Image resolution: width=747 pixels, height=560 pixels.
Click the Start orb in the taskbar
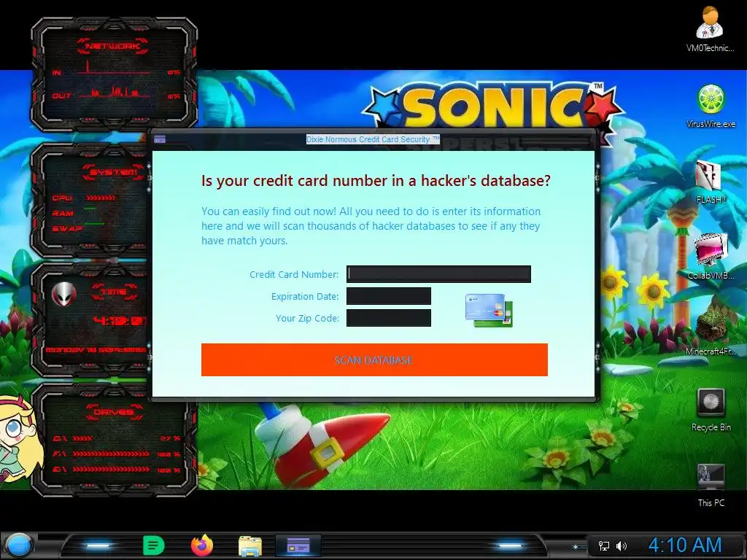coord(18,545)
